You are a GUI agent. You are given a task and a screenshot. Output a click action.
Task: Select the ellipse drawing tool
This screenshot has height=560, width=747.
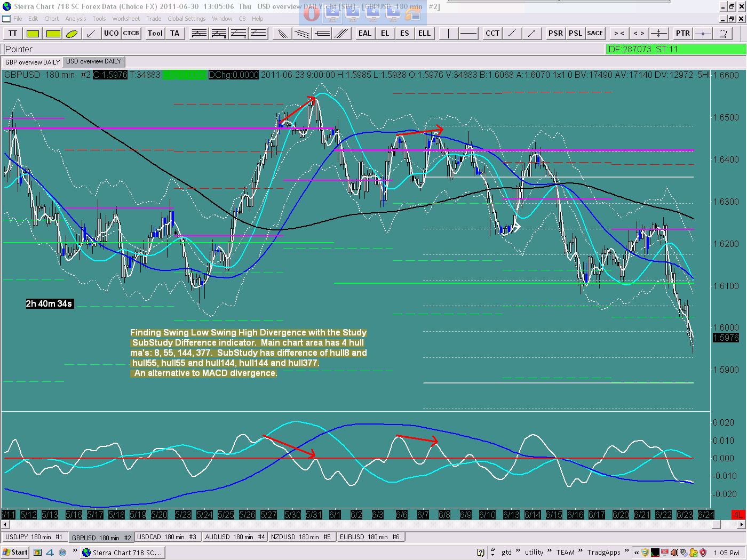tap(72, 34)
